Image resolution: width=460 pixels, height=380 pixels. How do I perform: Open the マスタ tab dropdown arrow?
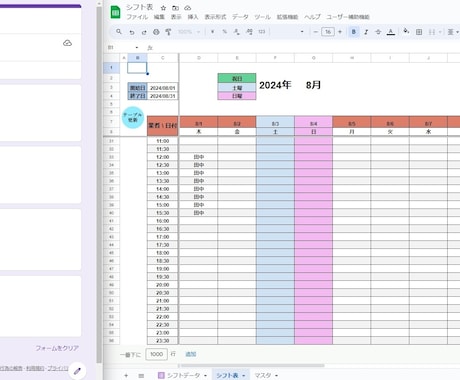(x=276, y=376)
